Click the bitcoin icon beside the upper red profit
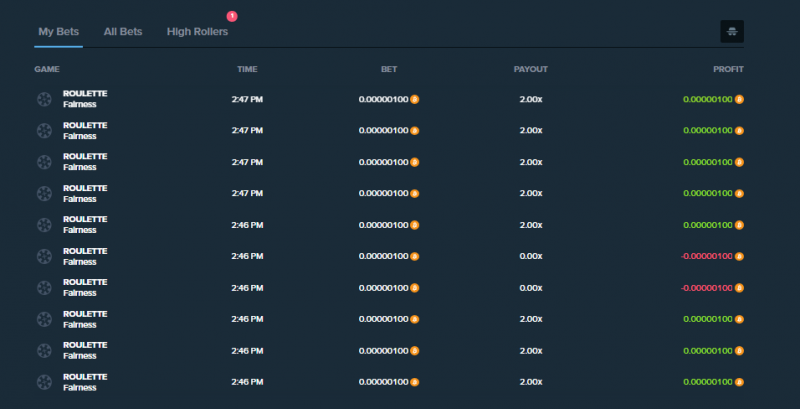Screen dimensions: 800x409 click(739, 256)
